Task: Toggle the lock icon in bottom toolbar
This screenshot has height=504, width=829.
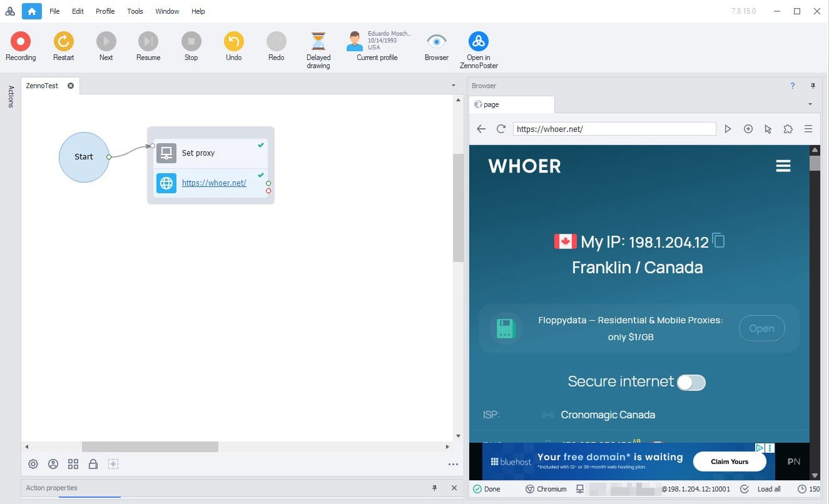Action: click(93, 464)
